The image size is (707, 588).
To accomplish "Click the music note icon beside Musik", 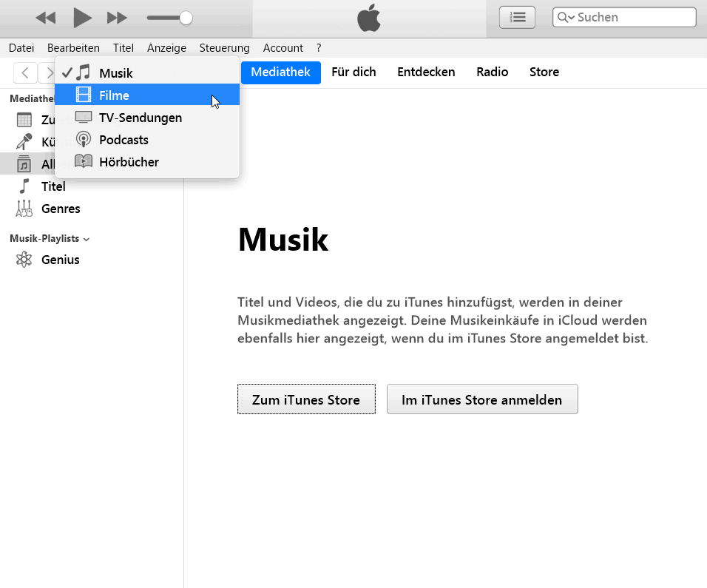I will (84, 72).
